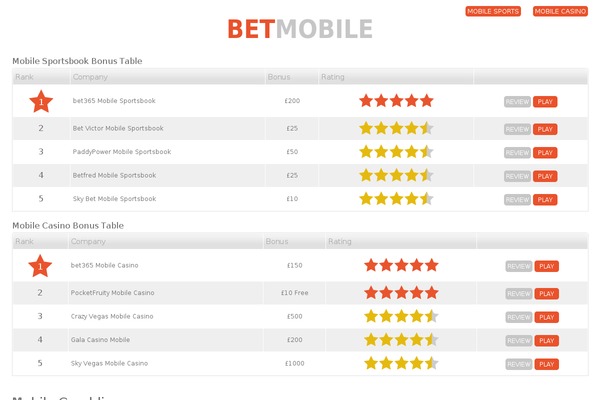Click the Bonus column header in Casino table

click(x=277, y=242)
